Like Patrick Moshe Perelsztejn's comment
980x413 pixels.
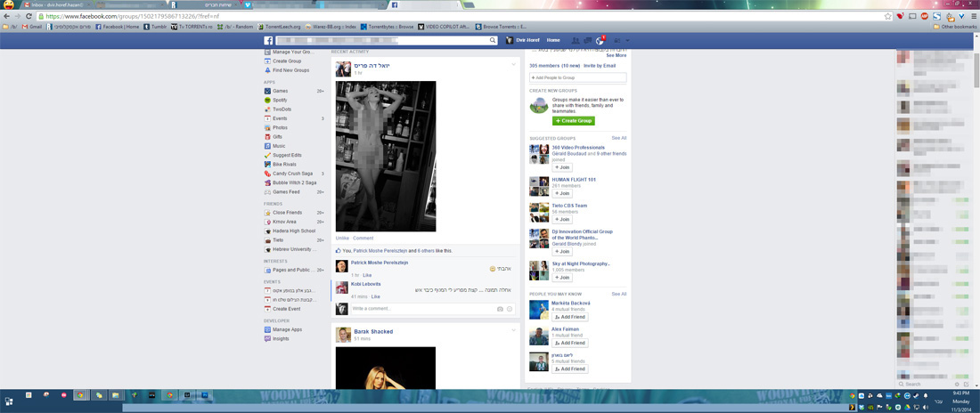click(x=366, y=275)
